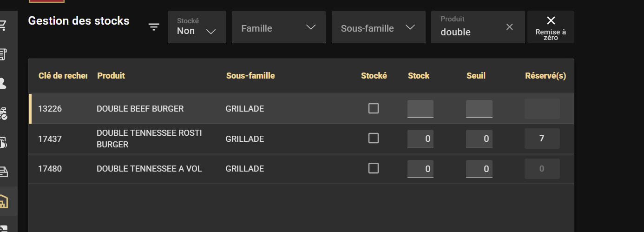The image size is (644, 232).
Task: Open the stock warehouse sidebar icon
Action: click(4, 201)
